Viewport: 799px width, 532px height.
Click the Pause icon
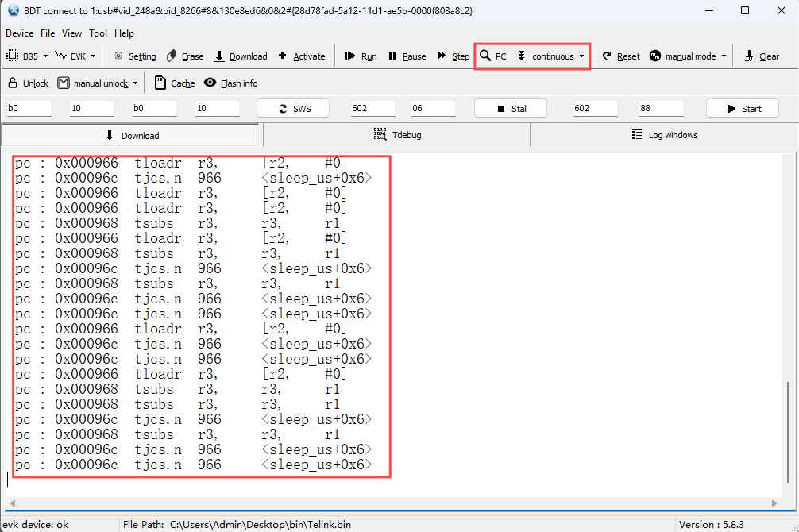(x=392, y=56)
